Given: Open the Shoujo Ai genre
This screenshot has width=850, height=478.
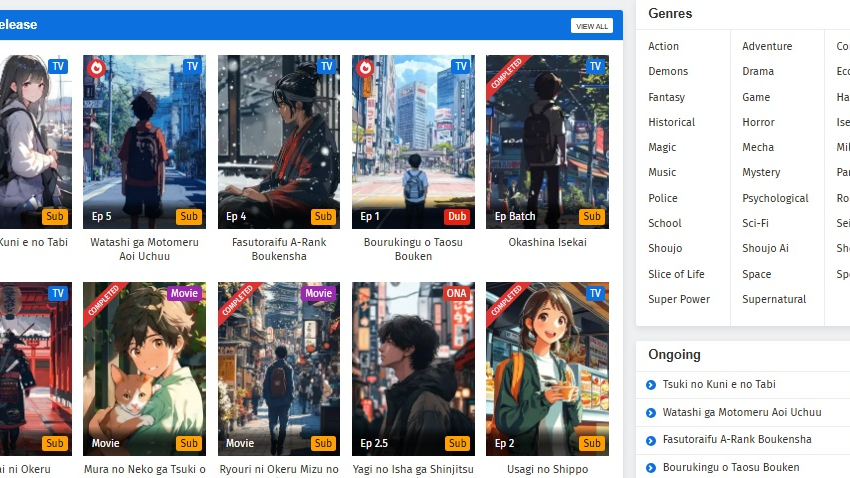Looking at the screenshot, I should tap(765, 248).
